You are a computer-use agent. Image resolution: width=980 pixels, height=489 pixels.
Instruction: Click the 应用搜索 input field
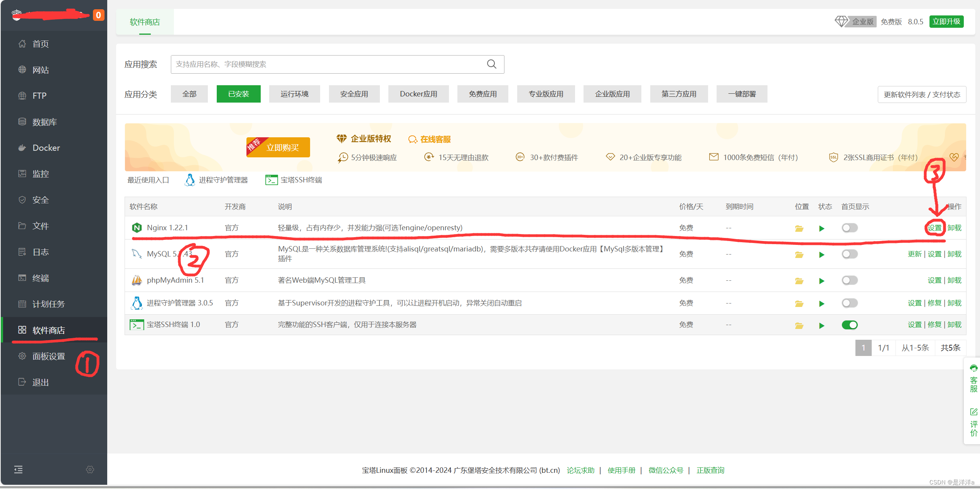pyautogui.click(x=328, y=64)
